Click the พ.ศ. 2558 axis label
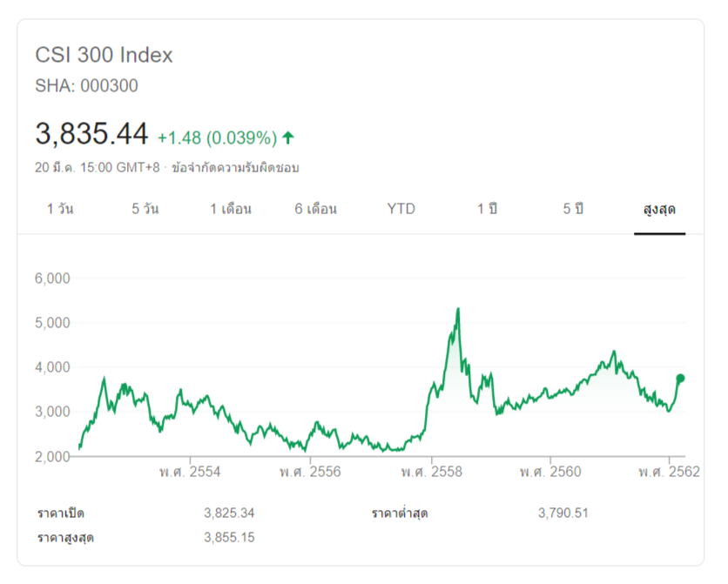 click(431, 472)
